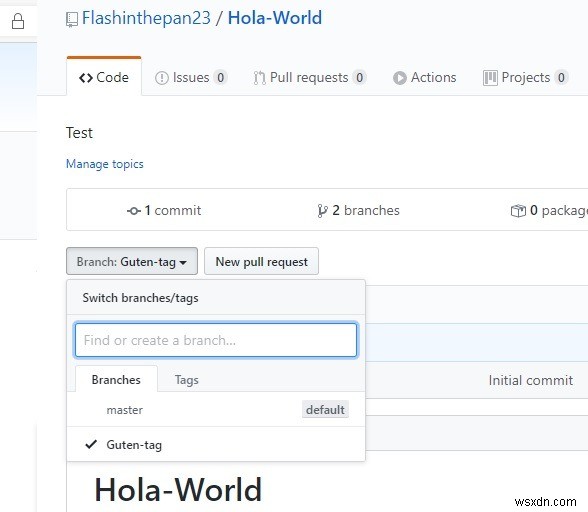Image resolution: width=588 pixels, height=512 pixels.
Task: Click the Hola-World README heading
Action: pos(178,489)
